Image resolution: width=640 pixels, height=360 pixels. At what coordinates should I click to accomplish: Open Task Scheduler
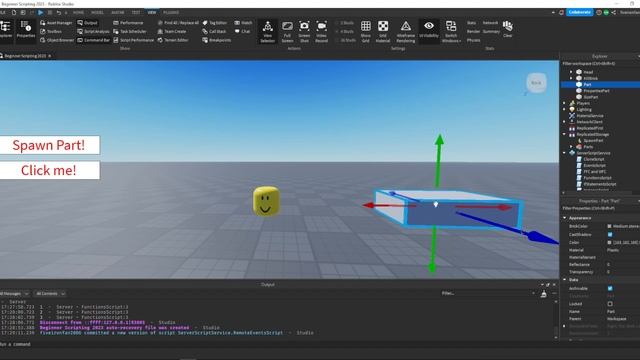[x=129, y=31]
